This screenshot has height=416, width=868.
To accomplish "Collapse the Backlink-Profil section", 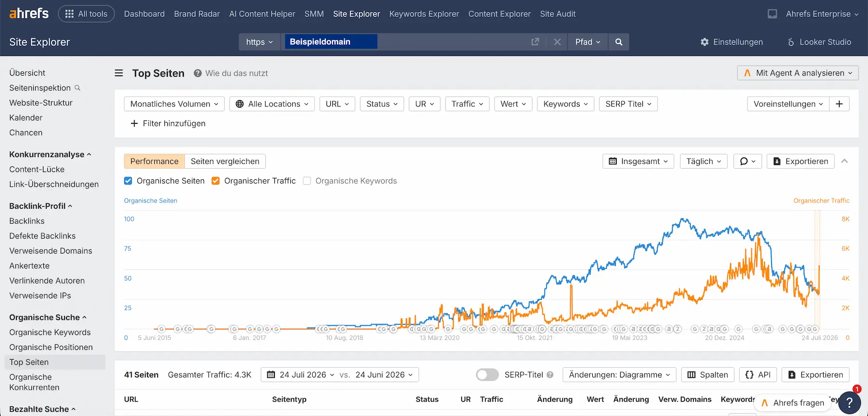I will 41,206.
